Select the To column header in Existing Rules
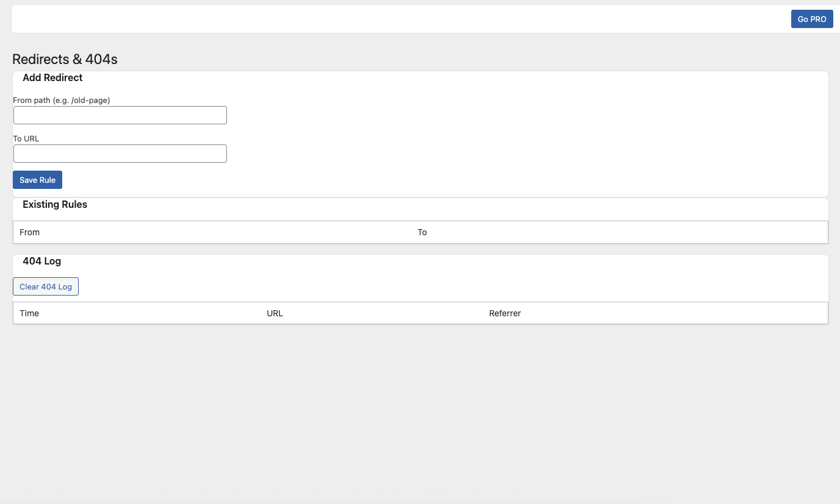840x504 pixels. (422, 232)
